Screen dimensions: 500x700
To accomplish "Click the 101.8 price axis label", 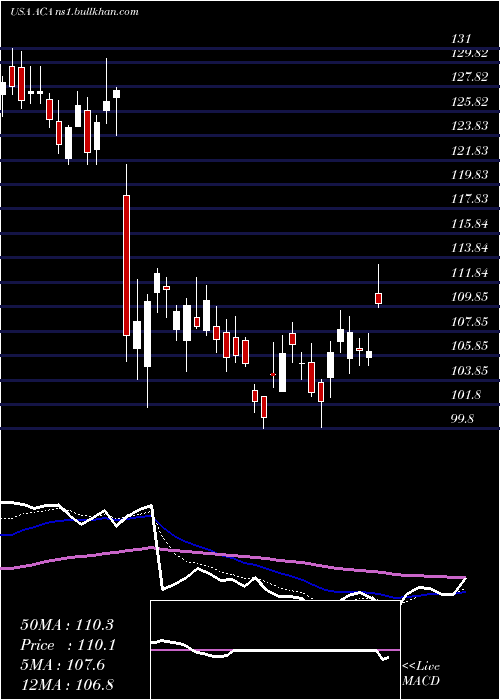I will point(467,395).
